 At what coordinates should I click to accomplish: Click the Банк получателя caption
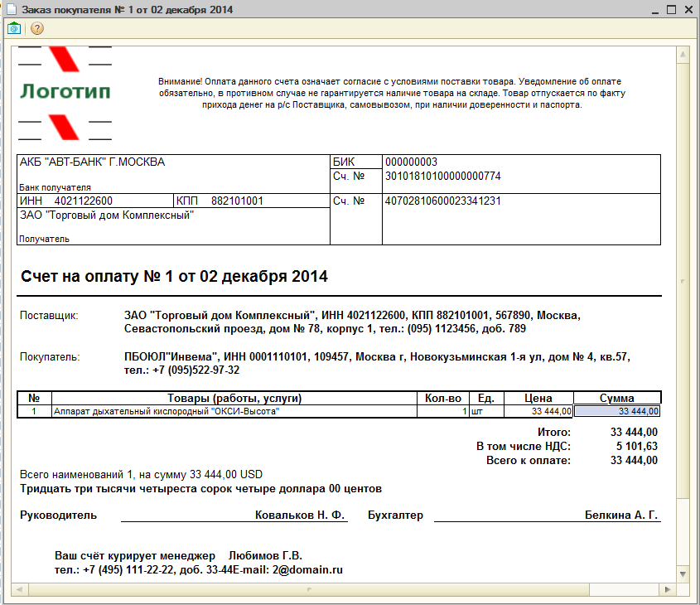pyautogui.click(x=55, y=187)
